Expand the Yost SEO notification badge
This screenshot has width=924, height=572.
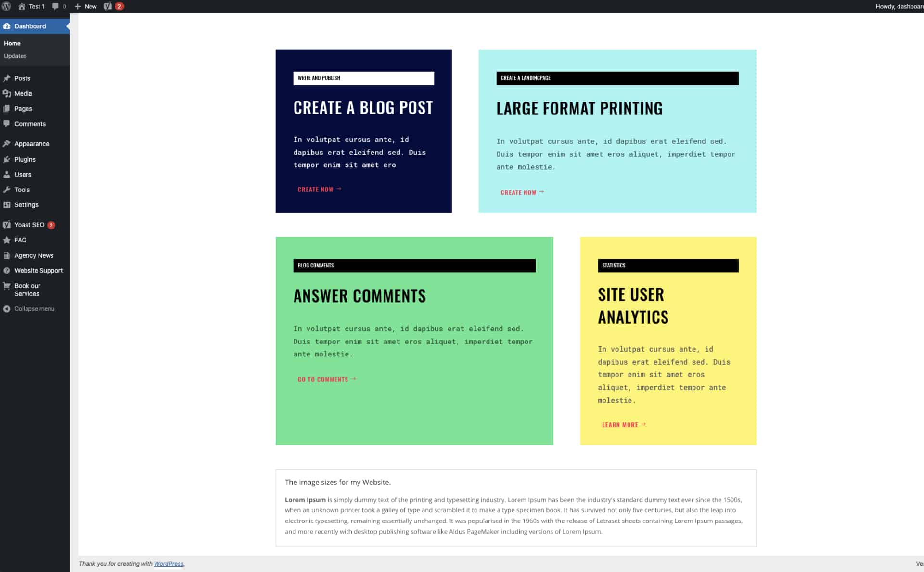[51, 224]
